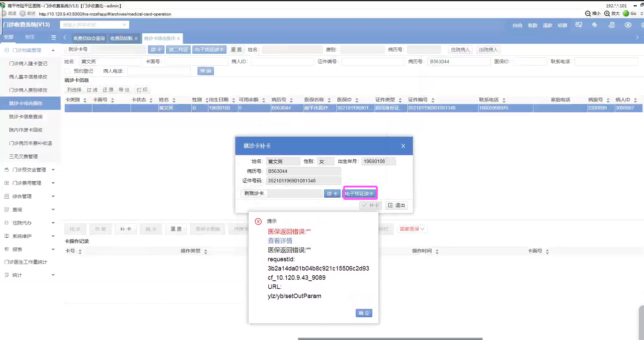The image size is (644, 340).
Task: Click the error dialog's red X icon
Action: click(x=258, y=221)
